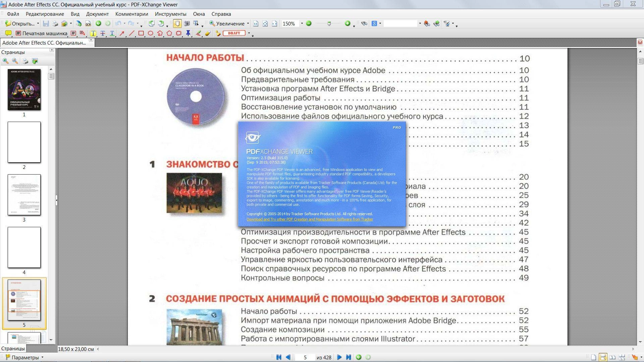
Task: Go to the first page
Action: point(279,357)
